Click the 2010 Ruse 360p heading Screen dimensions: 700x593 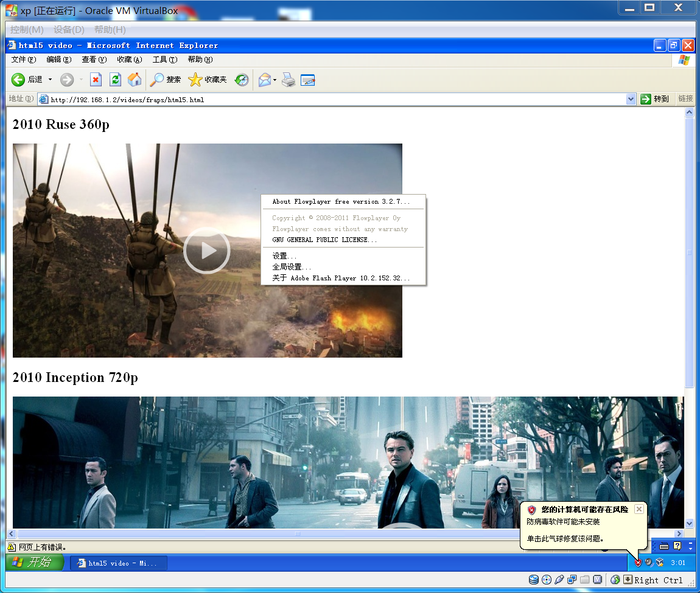pos(61,125)
